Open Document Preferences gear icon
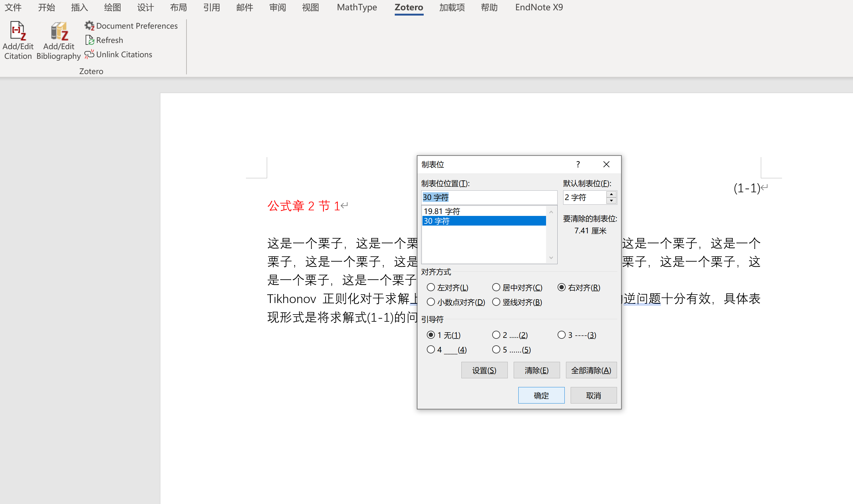Screen dimensions: 853x504 89,26
